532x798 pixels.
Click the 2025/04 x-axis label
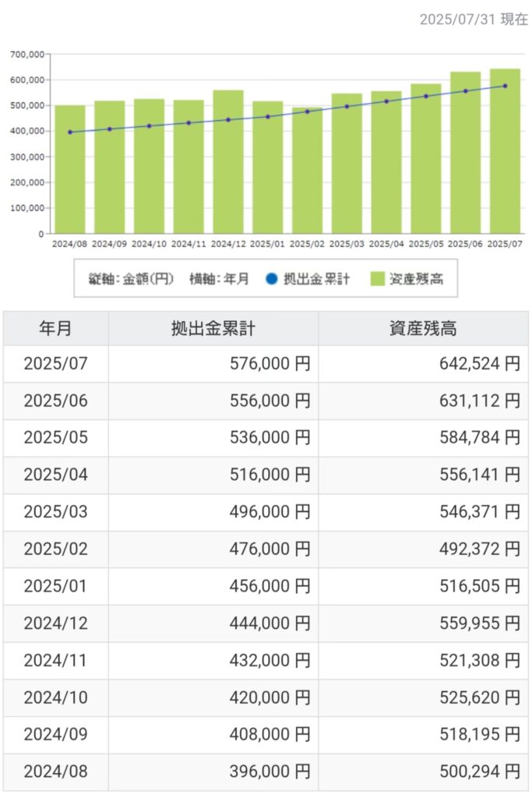coord(386,244)
